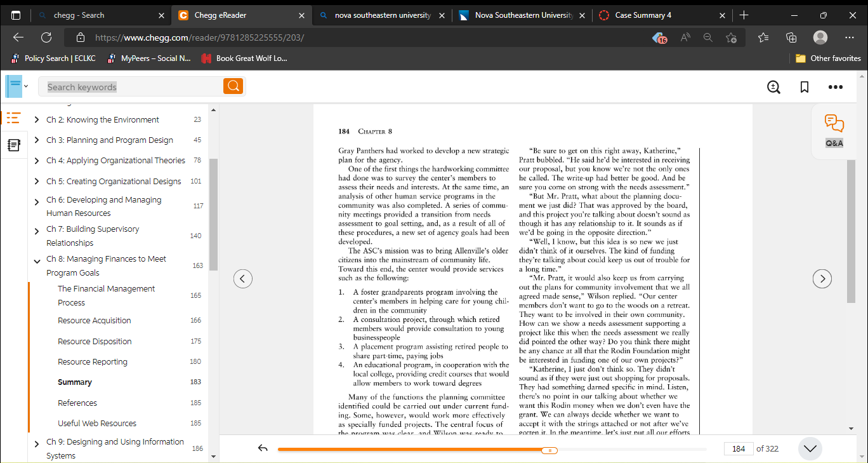Open the reader menu dropdown chevron

click(26, 86)
